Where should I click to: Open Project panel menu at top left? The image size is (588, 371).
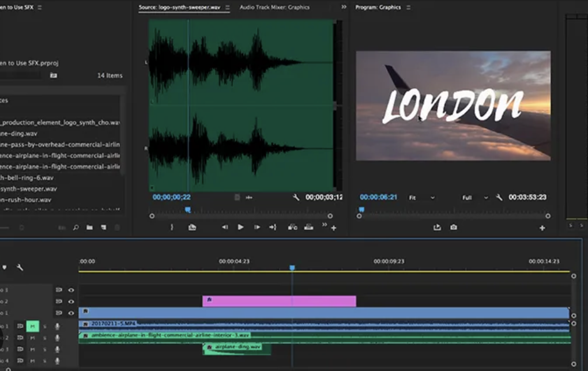tap(40, 7)
